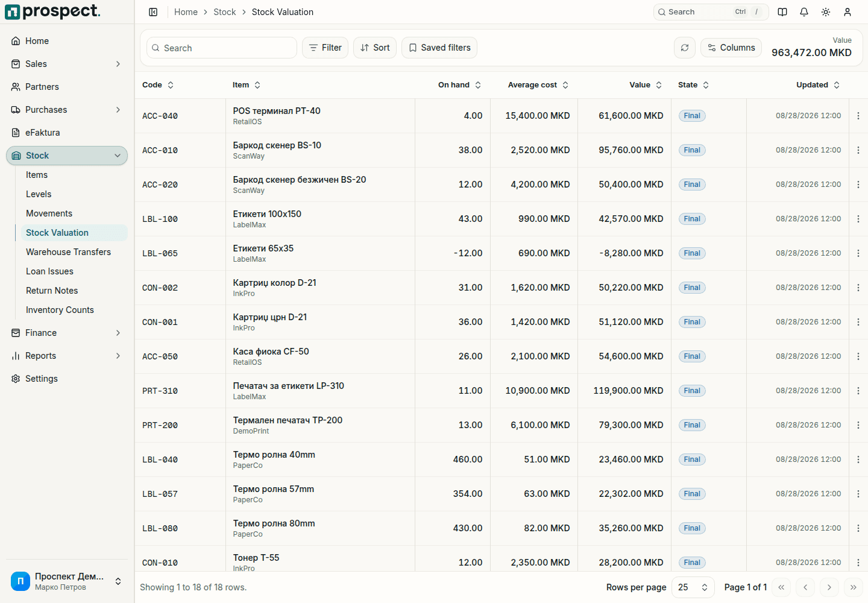Open eFaktura in the sidebar
This screenshot has width=868, height=603.
[x=67, y=133]
